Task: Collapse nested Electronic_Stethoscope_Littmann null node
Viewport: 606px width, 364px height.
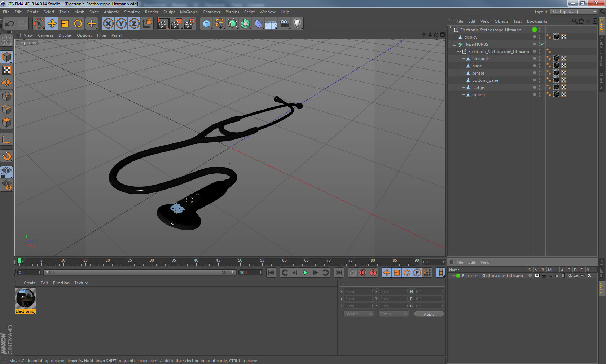Action: (458, 51)
